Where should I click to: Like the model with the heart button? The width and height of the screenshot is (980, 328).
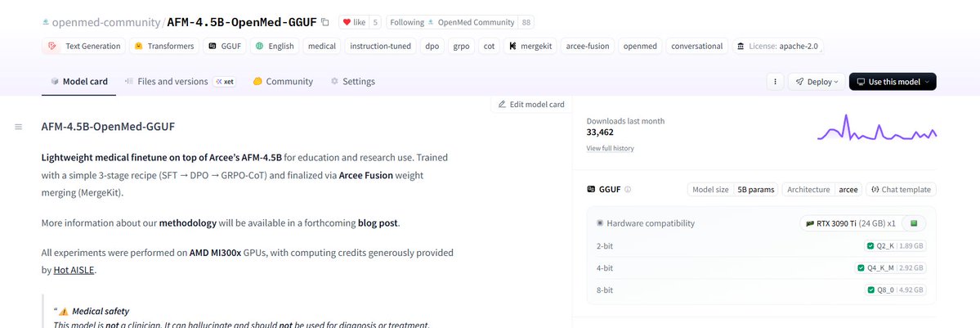(x=353, y=22)
